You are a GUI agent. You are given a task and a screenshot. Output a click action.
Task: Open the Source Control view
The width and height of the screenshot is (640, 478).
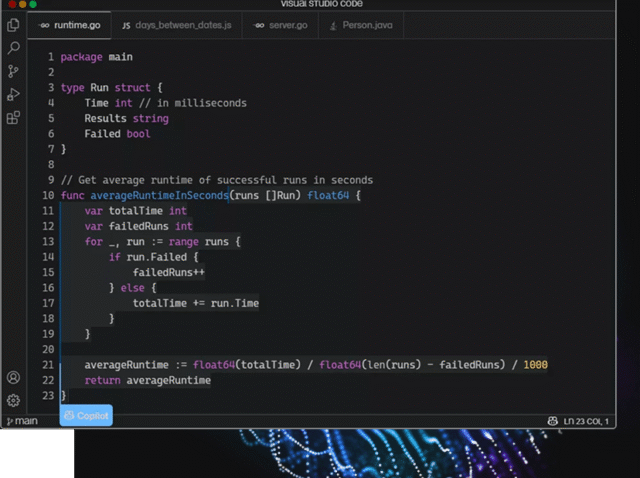point(13,71)
